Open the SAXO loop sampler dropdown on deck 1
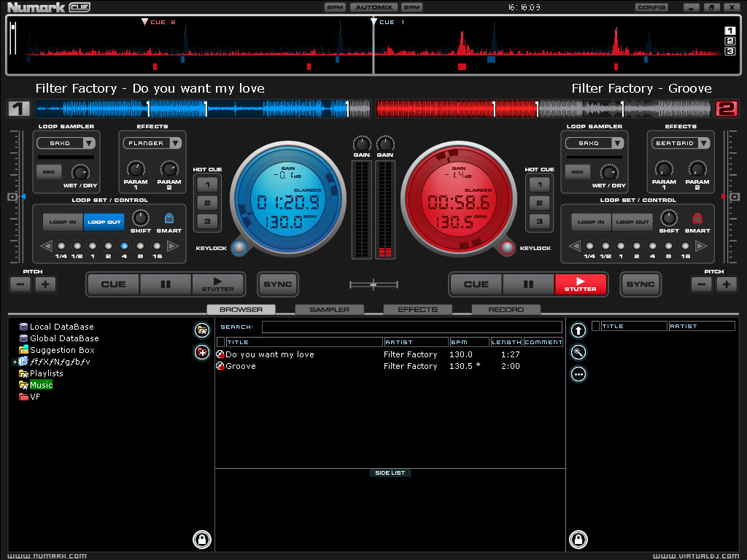This screenshot has width=747, height=560. (x=88, y=143)
